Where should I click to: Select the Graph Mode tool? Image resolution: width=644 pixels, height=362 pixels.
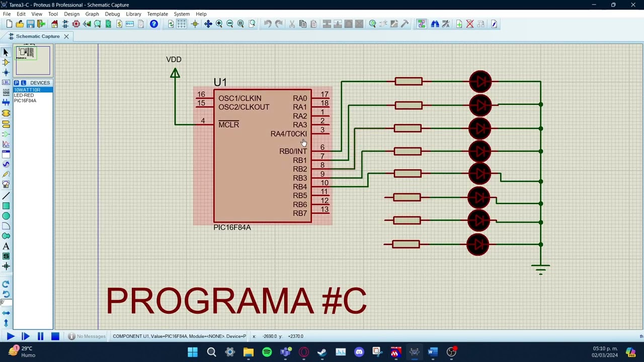(x=6, y=144)
